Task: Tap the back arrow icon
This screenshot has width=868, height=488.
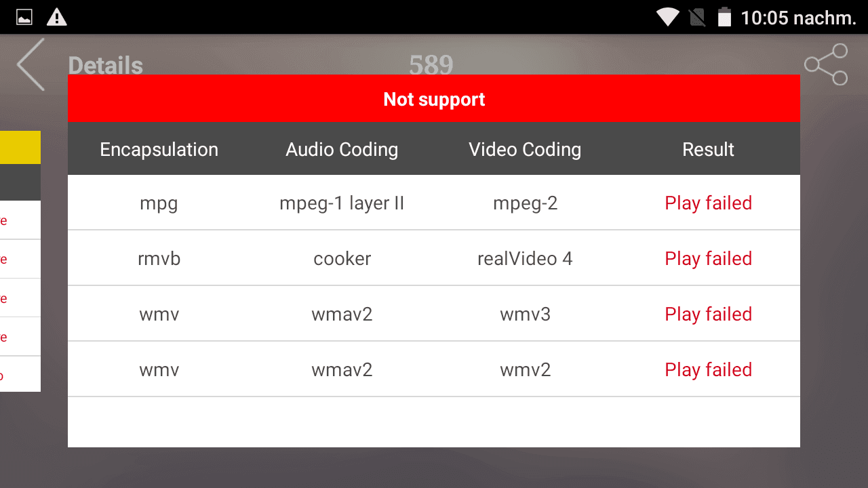Action: [31, 64]
